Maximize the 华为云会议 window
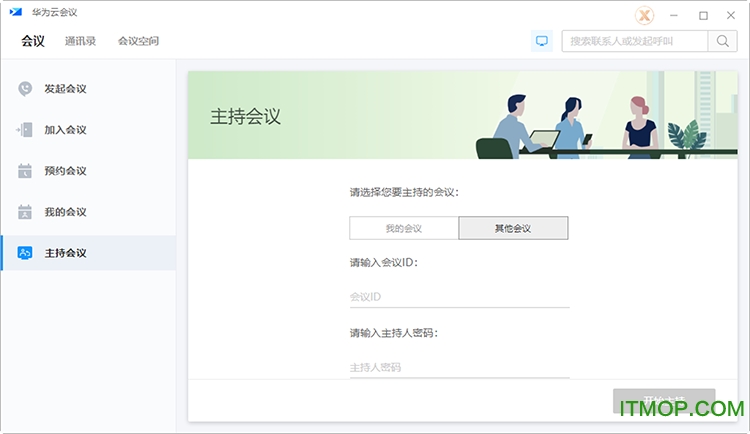This screenshot has width=750, height=434. (x=703, y=15)
